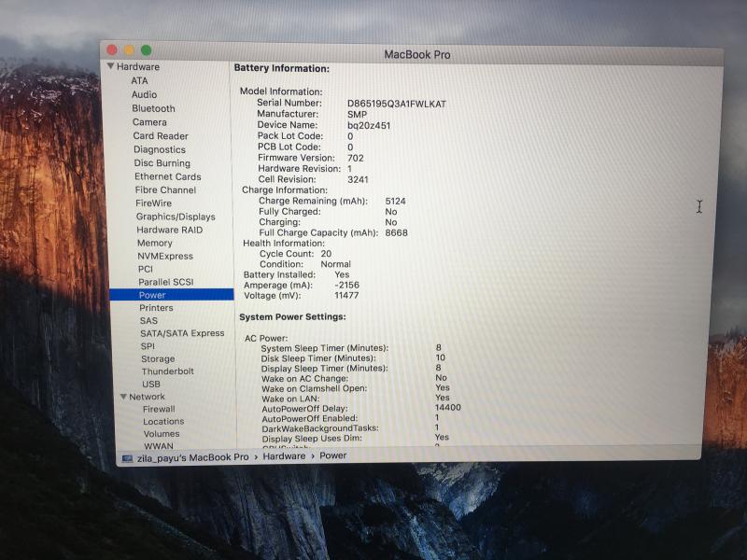Collapse the Hardware section triangle
The image size is (747, 560).
(110, 66)
